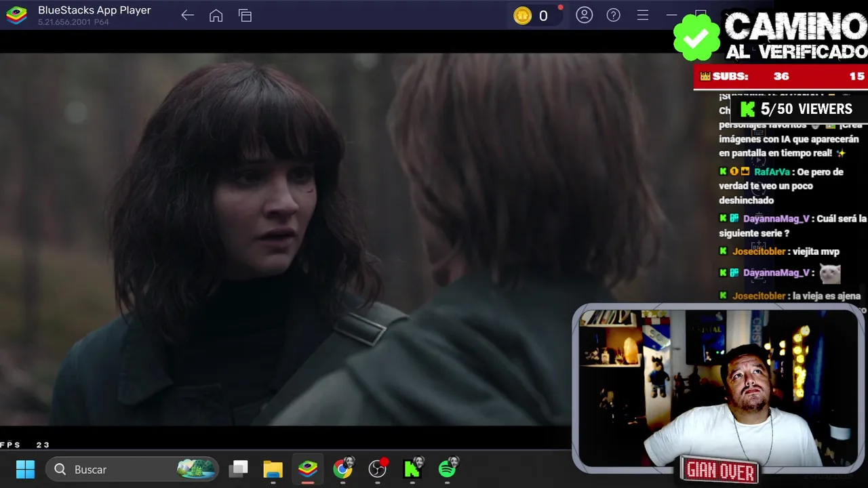Click the cat emote in chat
868x488 pixels.
830,273
